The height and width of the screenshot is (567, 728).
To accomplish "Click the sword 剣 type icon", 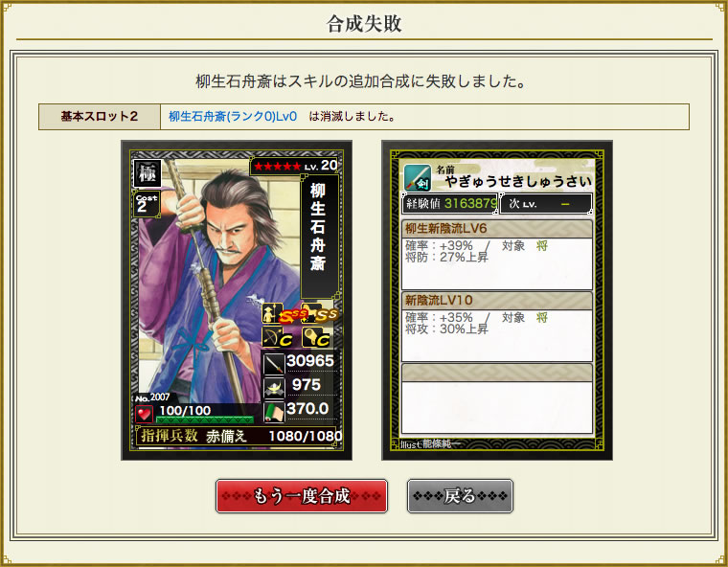I will (x=418, y=178).
